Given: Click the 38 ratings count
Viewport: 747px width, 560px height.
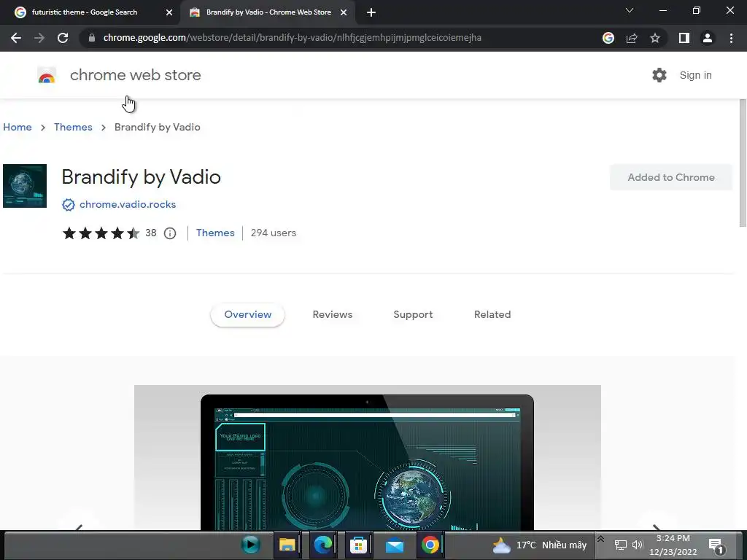Looking at the screenshot, I should (x=150, y=233).
